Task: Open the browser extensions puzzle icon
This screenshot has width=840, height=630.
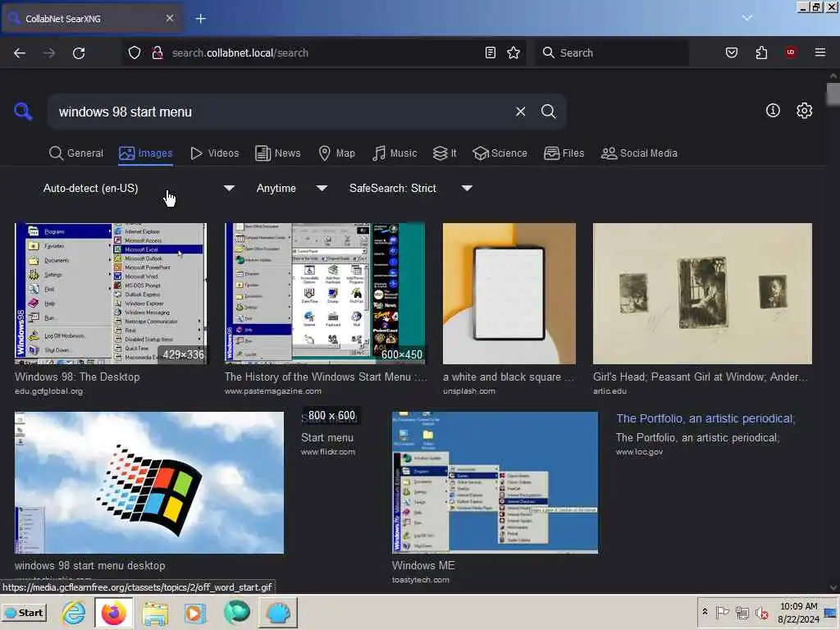Action: tap(761, 52)
